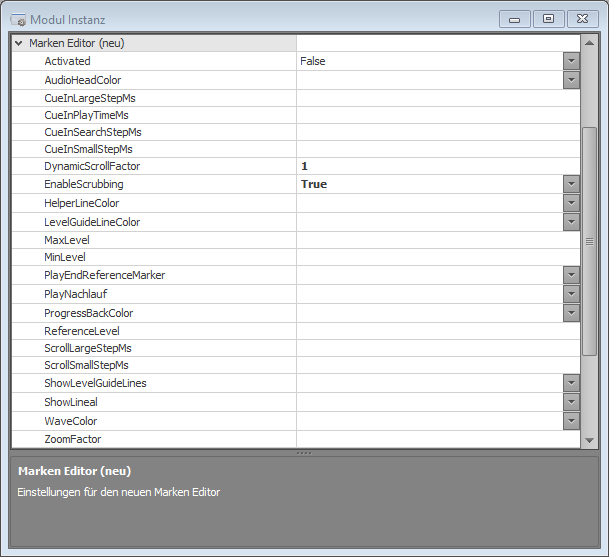
Task: Collapse the Marken Editor (neu) category
Action: (x=19, y=44)
